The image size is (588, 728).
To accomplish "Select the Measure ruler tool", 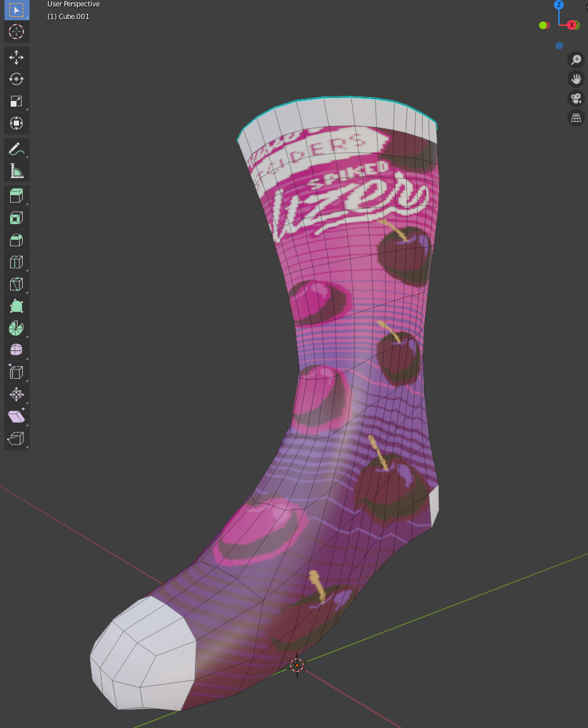I will tap(16, 171).
